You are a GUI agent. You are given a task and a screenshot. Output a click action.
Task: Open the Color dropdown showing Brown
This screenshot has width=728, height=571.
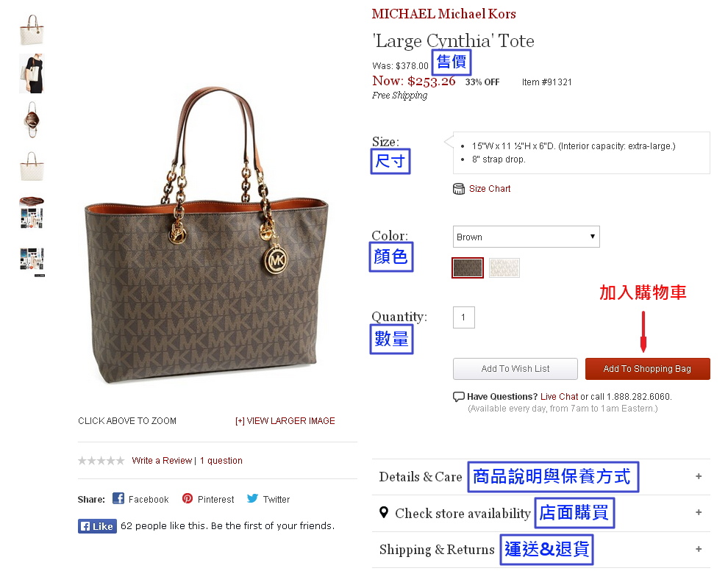[526, 237]
